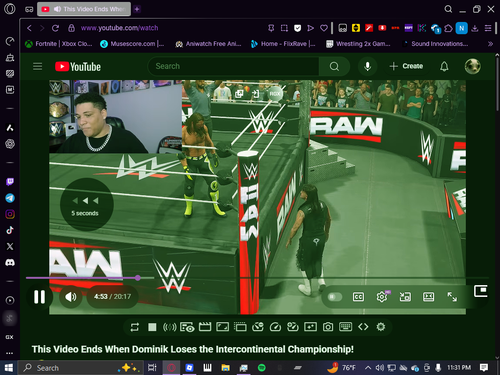
Task: Open Spotify from taskbar
Action: 262,368
